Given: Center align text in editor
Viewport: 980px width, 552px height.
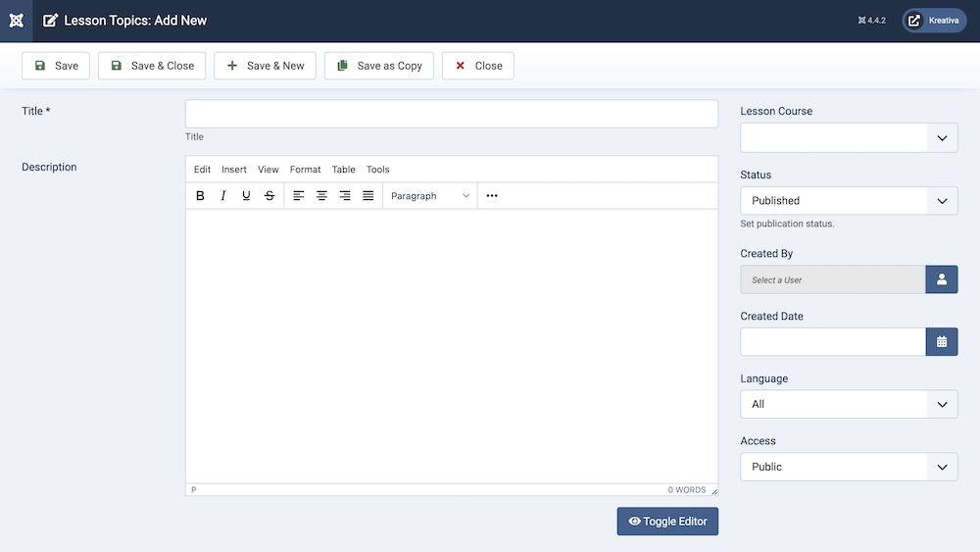Looking at the screenshot, I should [x=321, y=196].
